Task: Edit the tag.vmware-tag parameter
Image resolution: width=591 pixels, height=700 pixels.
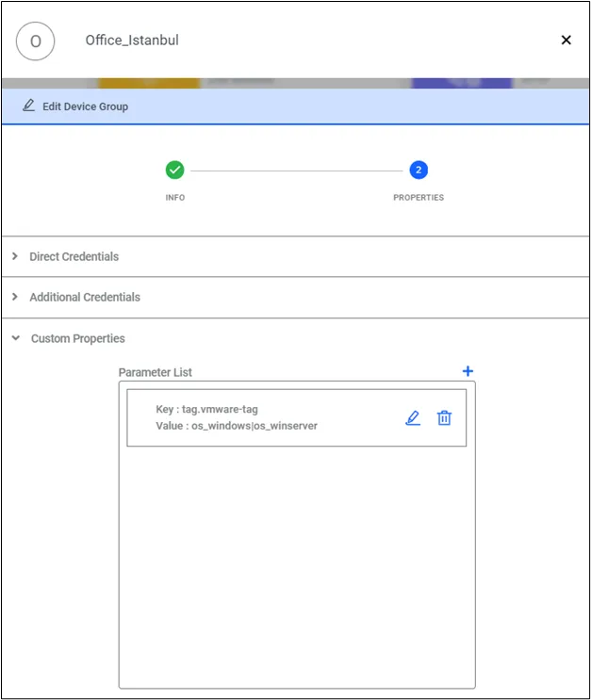Action: 413,418
